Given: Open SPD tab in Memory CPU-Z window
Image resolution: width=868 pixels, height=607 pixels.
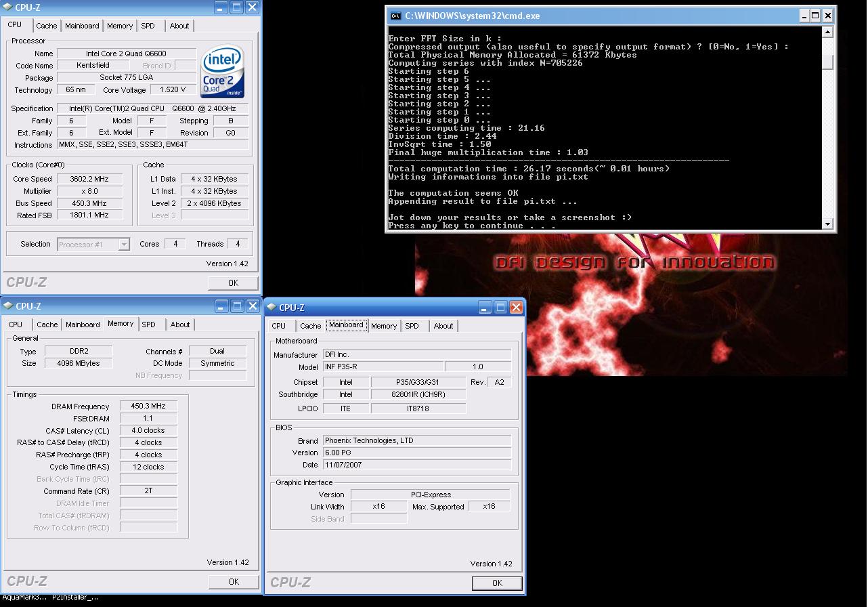Looking at the screenshot, I should pyautogui.click(x=148, y=325).
